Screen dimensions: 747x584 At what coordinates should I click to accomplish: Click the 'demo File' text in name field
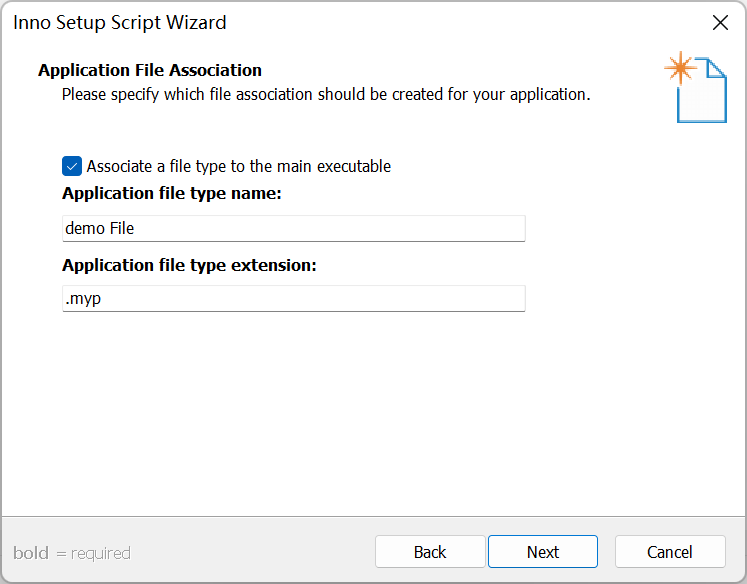click(x=100, y=228)
